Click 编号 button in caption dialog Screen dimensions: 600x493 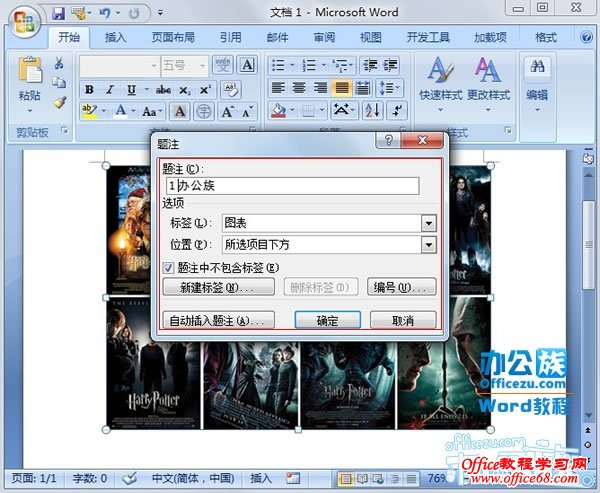(401, 287)
